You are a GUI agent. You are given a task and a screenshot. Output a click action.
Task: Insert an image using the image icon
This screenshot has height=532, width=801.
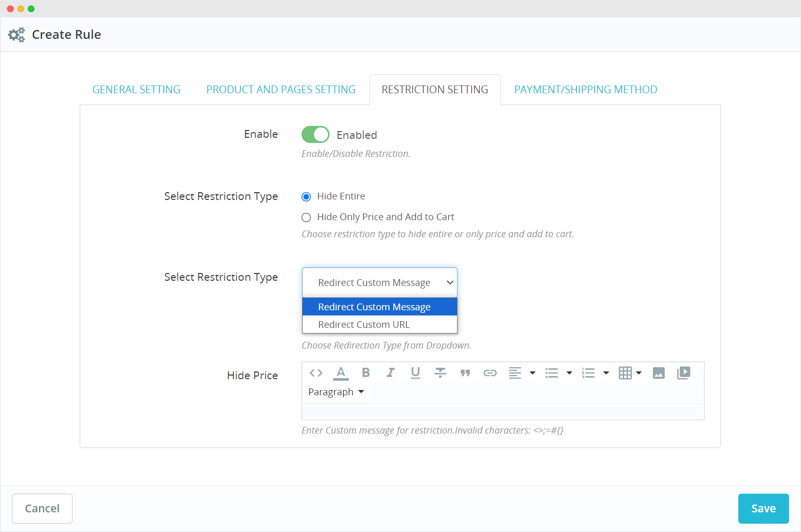pos(659,373)
